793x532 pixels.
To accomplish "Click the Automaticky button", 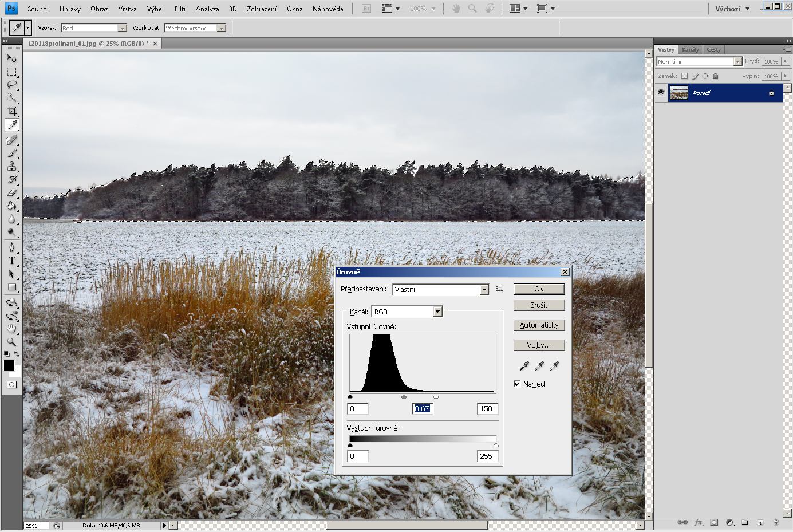I will pyautogui.click(x=539, y=325).
